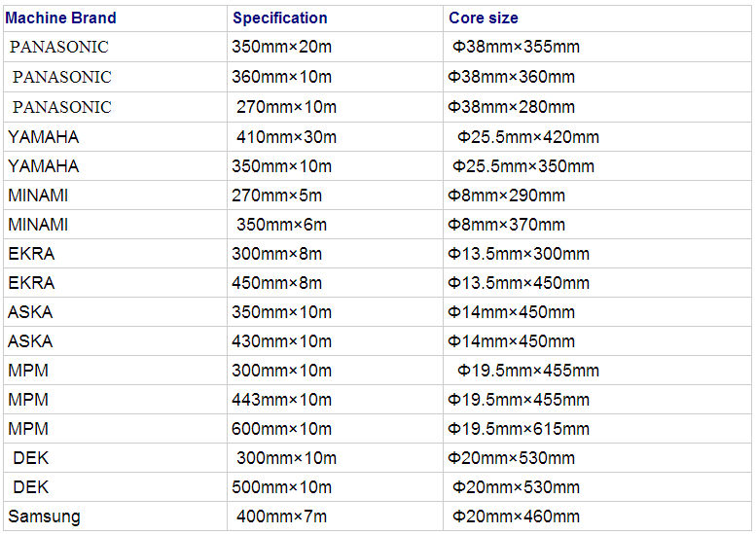The width and height of the screenshot is (756, 534).
Task: Select the Φ38mm×355mm core size cell
Action: point(516,47)
